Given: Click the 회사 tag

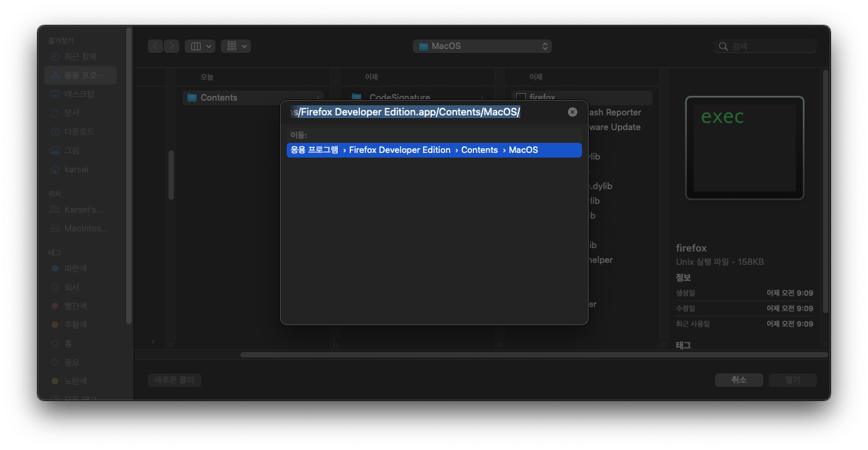Looking at the screenshot, I should [x=81, y=287].
